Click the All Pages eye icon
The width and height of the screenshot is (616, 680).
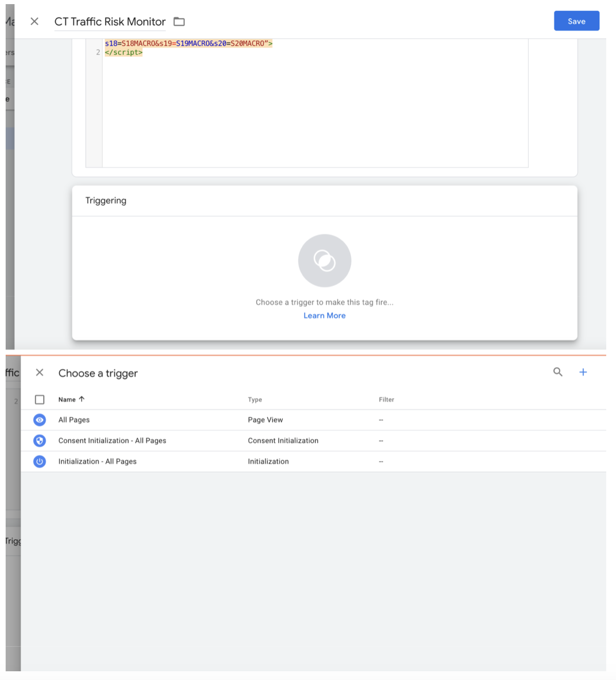(40, 420)
